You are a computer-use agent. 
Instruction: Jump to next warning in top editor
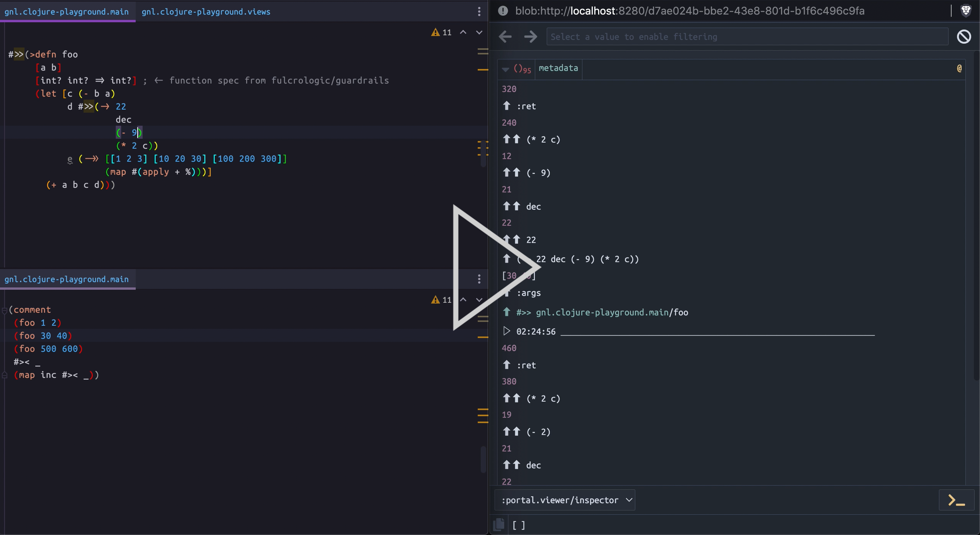479,33
